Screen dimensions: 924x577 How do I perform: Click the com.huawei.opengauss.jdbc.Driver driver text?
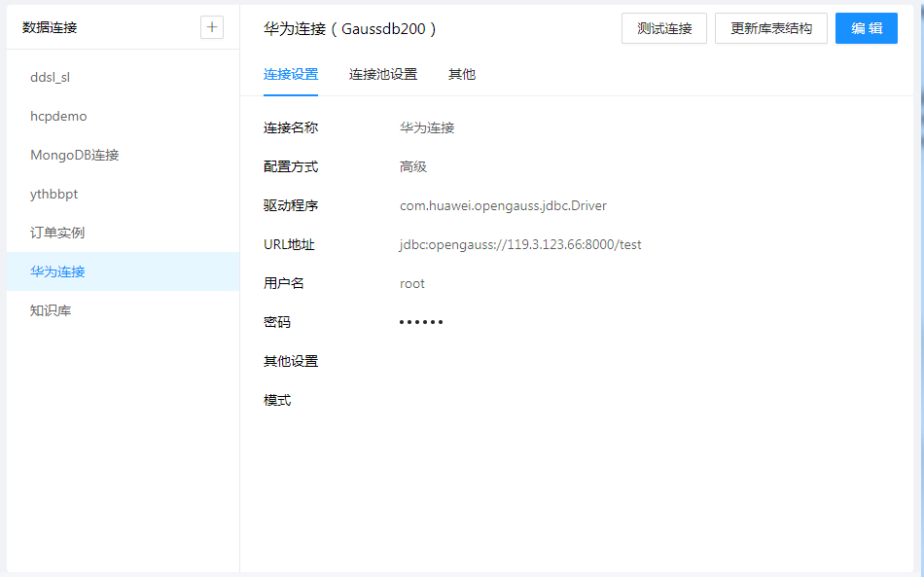click(503, 205)
